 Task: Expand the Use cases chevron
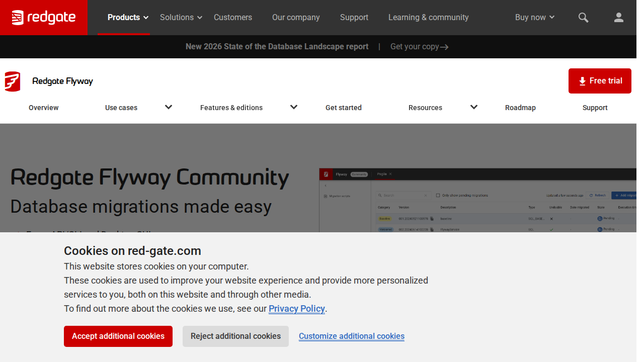pos(169,107)
